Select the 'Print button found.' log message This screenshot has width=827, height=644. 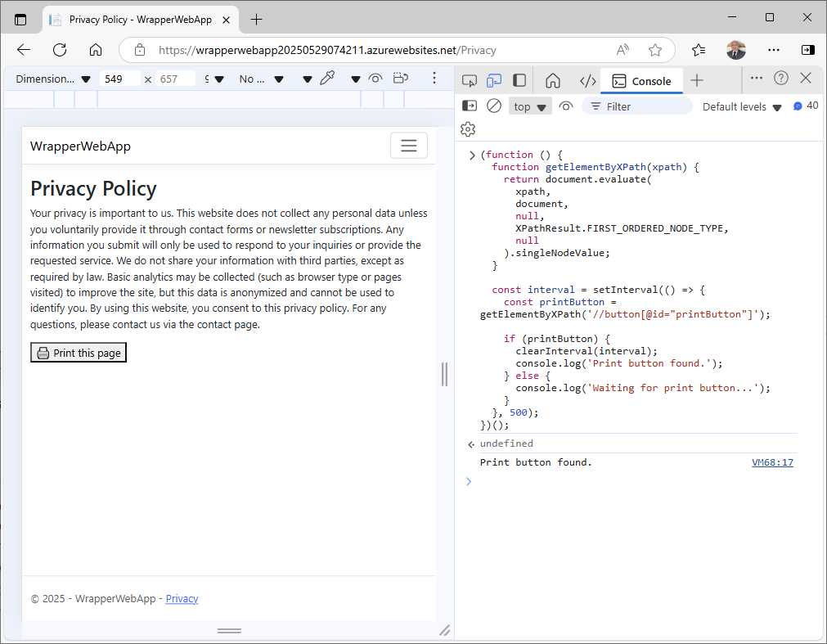536,462
